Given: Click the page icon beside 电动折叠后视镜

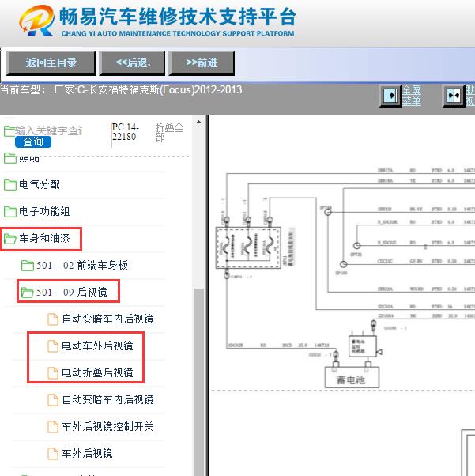Looking at the screenshot, I should pos(53,372).
